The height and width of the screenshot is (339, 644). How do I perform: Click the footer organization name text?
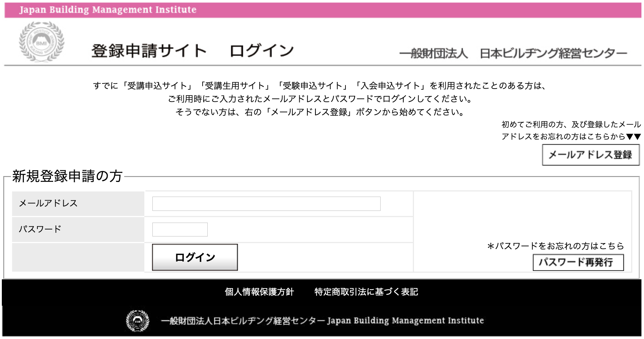322,321
